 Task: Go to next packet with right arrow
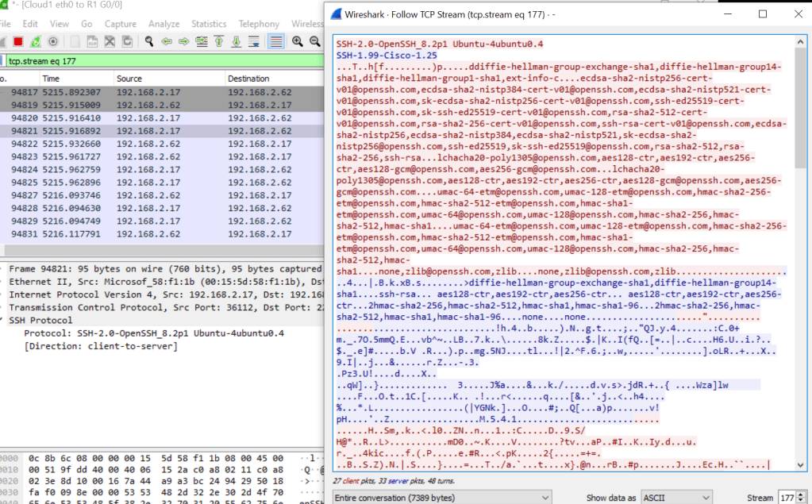[184, 41]
